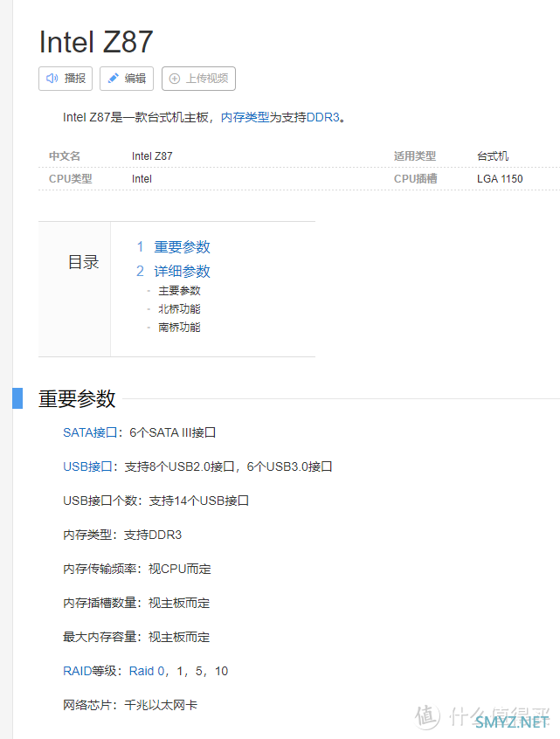Screen dimensions: 560x739
Task: Open the Raid 0 link
Action: (147, 671)
